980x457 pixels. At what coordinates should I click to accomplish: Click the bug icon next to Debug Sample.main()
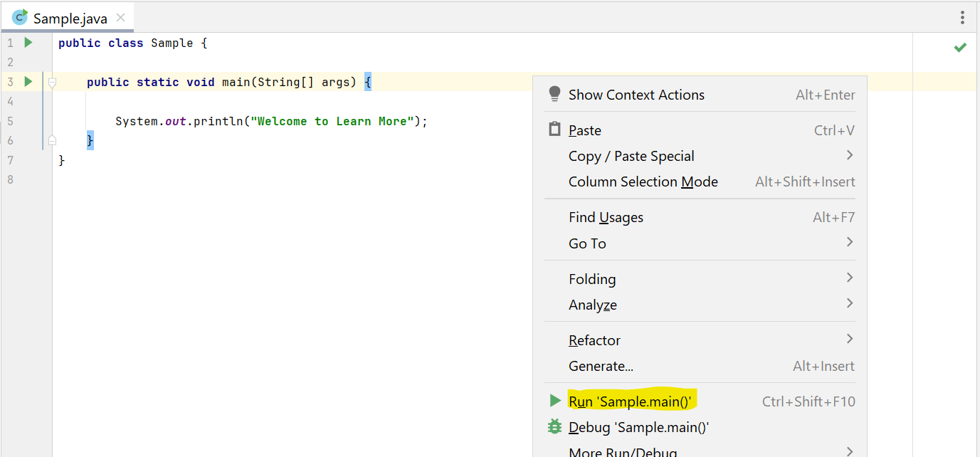click(555, 427)
